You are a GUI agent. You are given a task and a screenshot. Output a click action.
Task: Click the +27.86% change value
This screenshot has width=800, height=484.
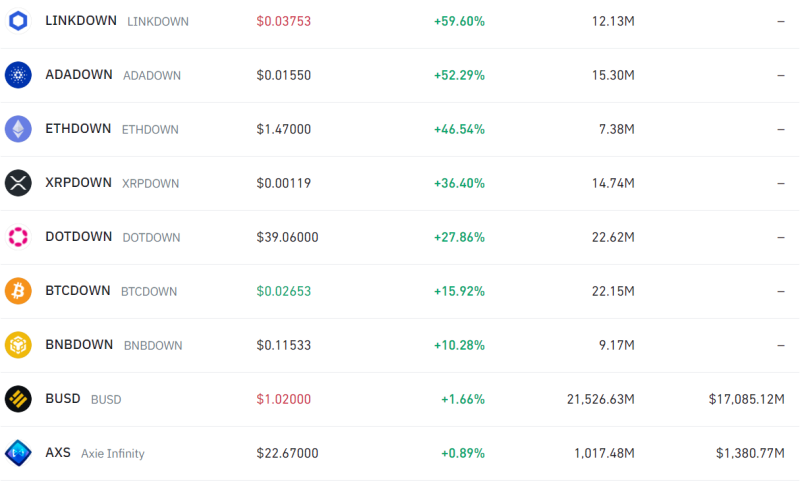[459, 238]
